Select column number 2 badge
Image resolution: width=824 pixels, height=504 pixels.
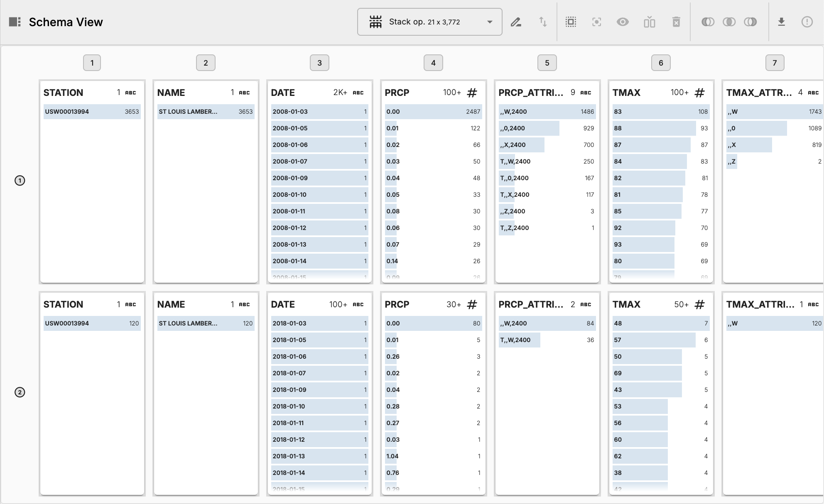(206, 63)
